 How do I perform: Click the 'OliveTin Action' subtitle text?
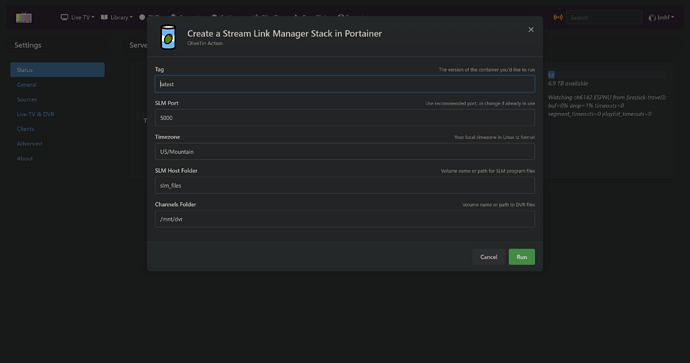tap(205, 43)
